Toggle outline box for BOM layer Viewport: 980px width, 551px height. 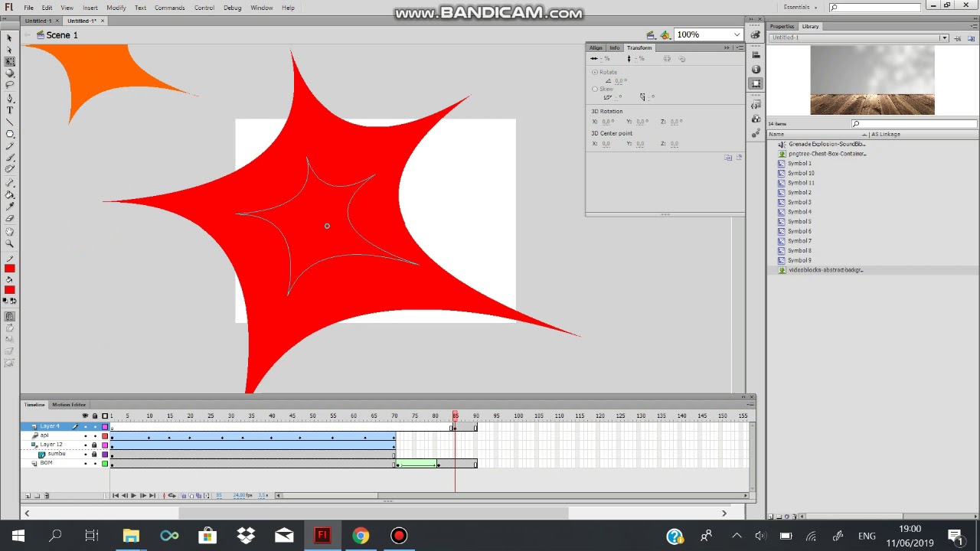click(x=105, y=463)
